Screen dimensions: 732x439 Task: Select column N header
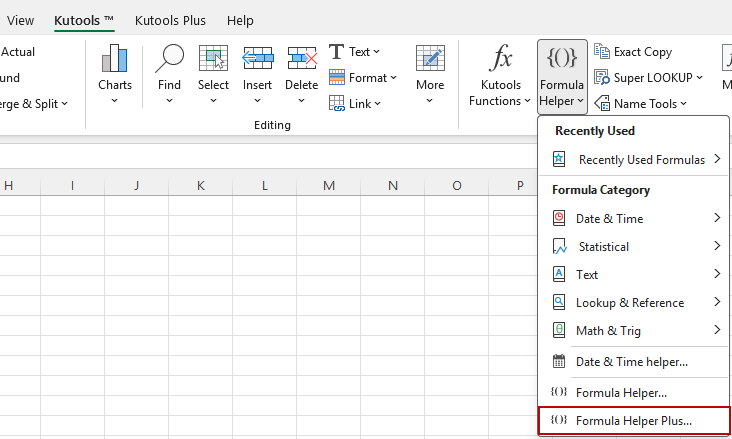[393, 185]
